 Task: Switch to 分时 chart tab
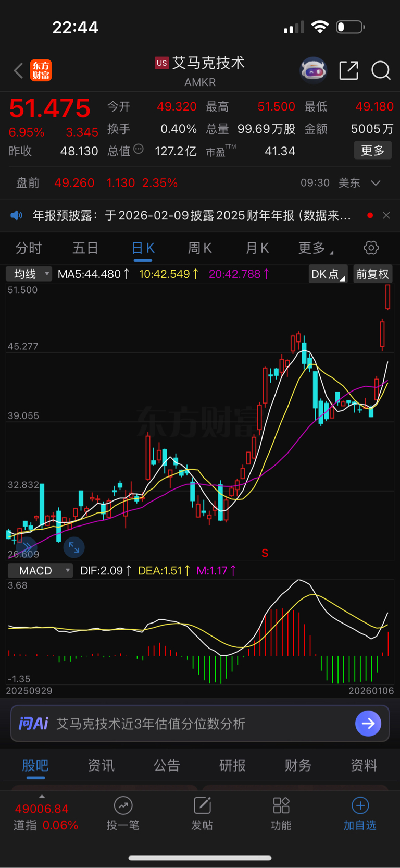coord(28,248)
